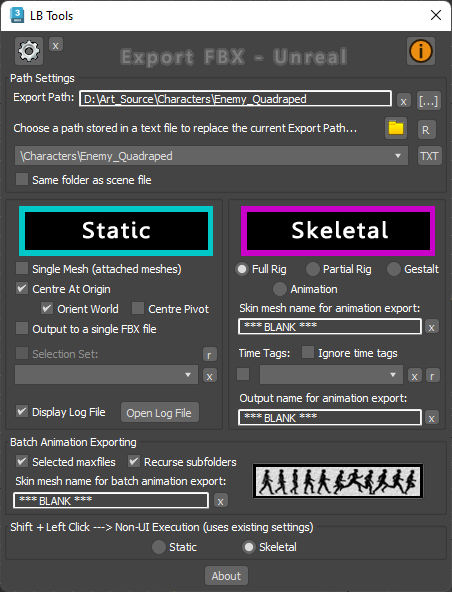This screenshot has height=592, width=452.
Task: Toggle Orient World checkbox
Action: [47, 308]
